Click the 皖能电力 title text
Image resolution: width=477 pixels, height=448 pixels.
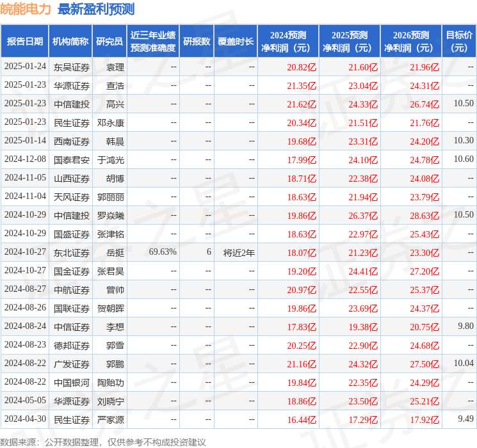coord(26,9)
